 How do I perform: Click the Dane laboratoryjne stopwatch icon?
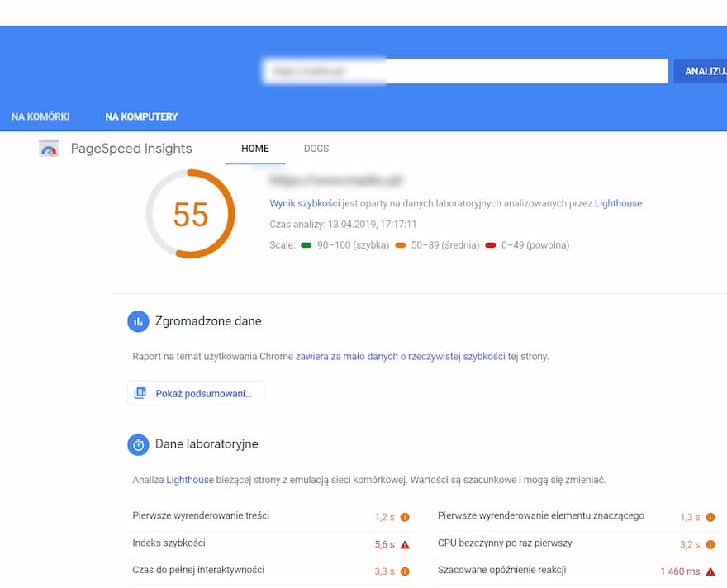(138, 445)
